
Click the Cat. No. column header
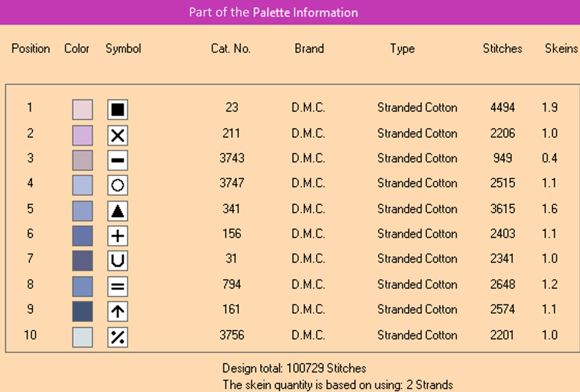point(231,49)
